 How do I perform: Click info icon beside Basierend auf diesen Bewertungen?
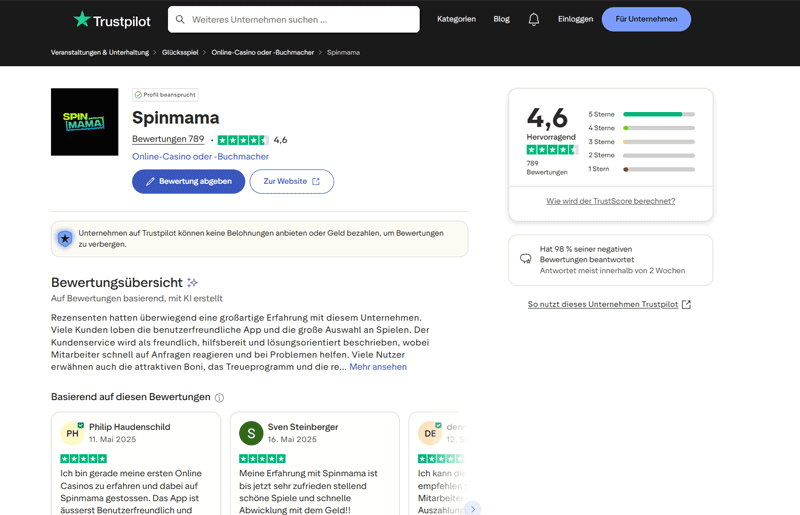pos(219,398)
